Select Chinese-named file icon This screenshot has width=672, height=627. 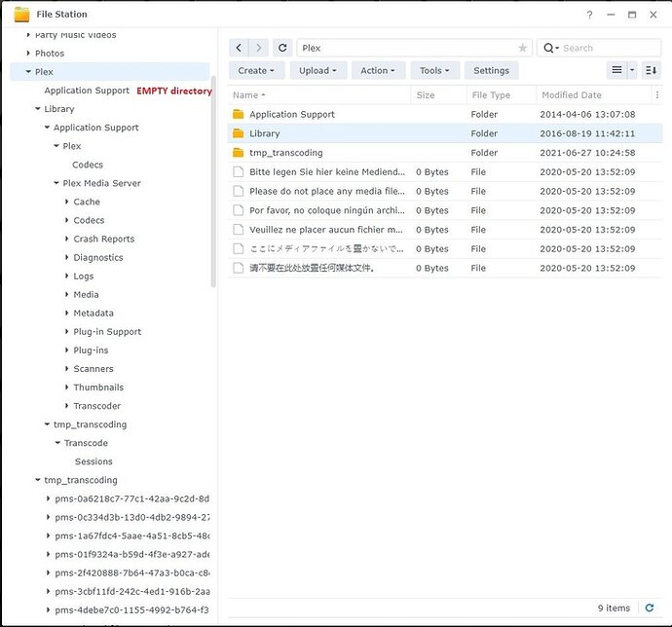click(x=238, y=268)
